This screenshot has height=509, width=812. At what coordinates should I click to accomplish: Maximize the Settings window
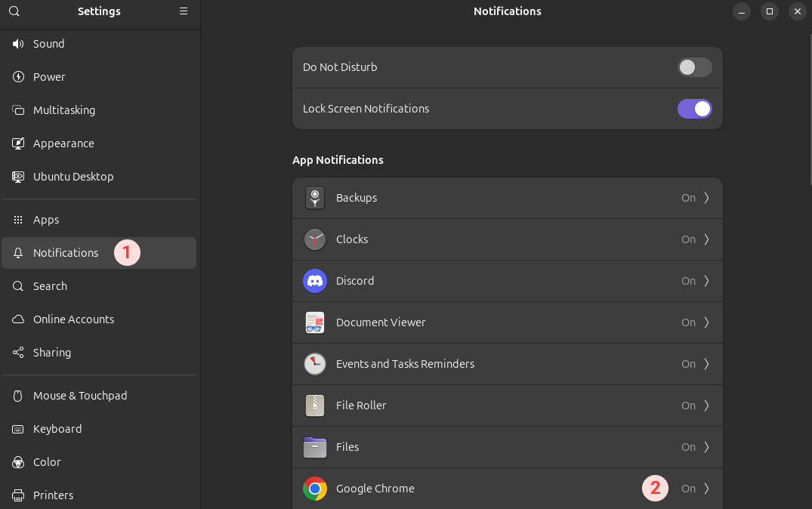[769, 11]
